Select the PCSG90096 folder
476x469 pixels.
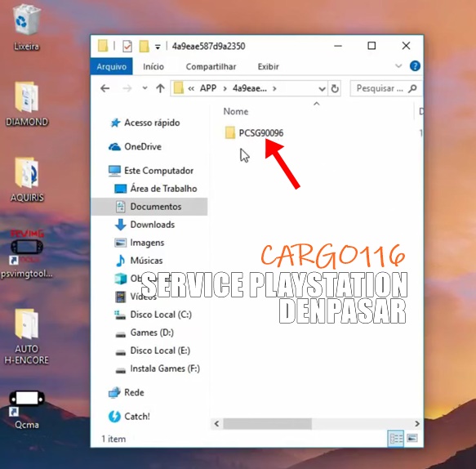pos(255,132)
